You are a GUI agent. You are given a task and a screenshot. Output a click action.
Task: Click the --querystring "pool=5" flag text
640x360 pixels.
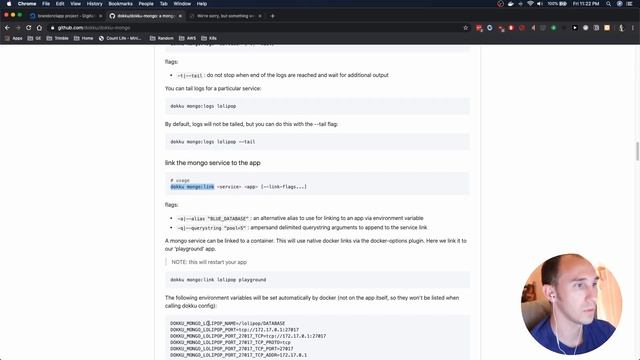(x=212, y=228)
